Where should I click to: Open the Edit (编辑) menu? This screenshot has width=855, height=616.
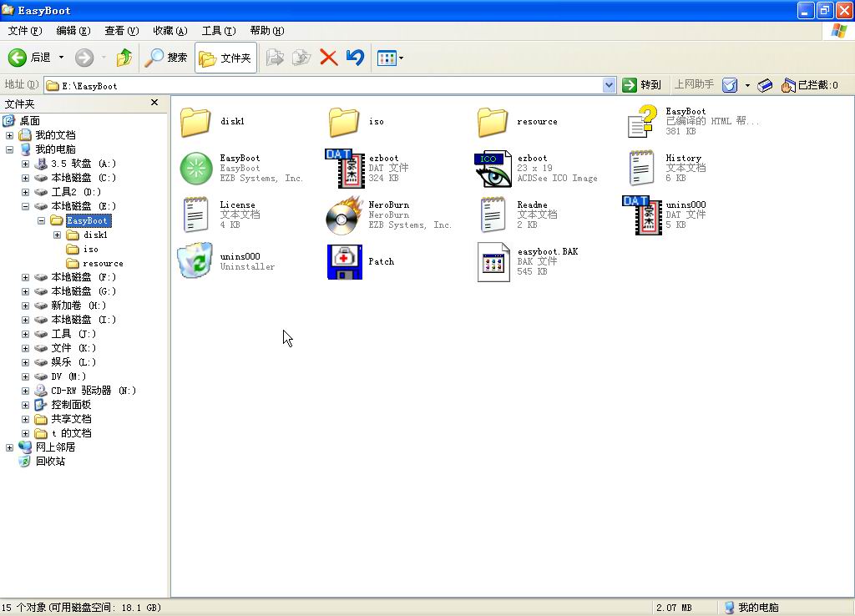[73, 31]
